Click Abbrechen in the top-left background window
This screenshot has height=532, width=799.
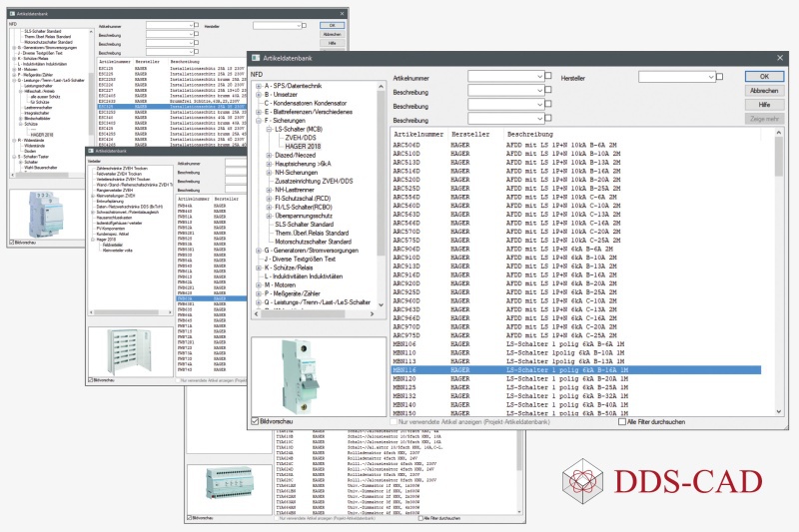333,34
